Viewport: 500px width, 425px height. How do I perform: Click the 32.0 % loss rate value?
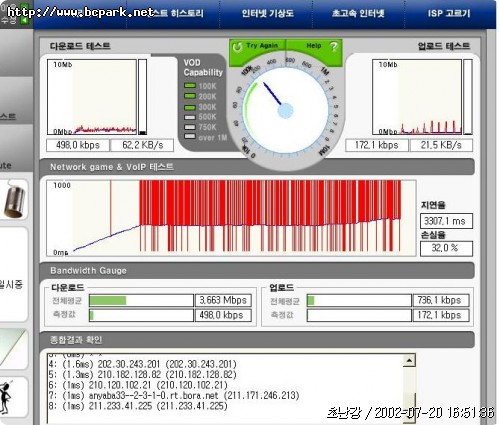(x=446, y=248)
